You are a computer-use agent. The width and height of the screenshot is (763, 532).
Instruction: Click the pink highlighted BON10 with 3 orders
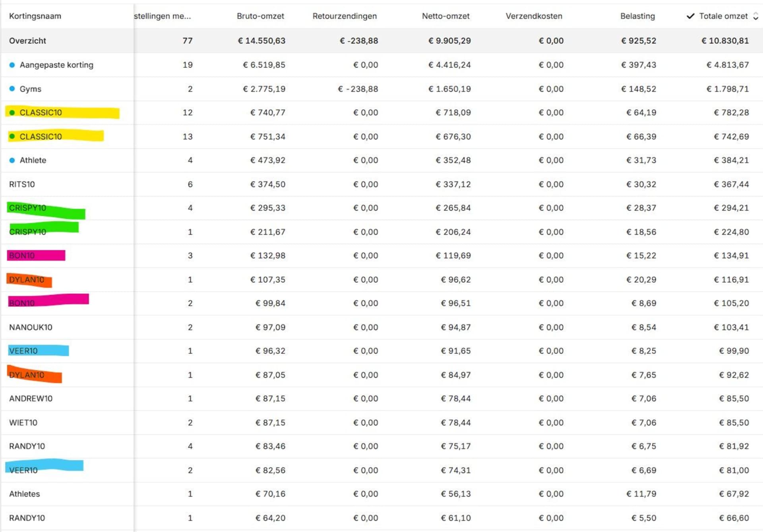coord(22,255)
